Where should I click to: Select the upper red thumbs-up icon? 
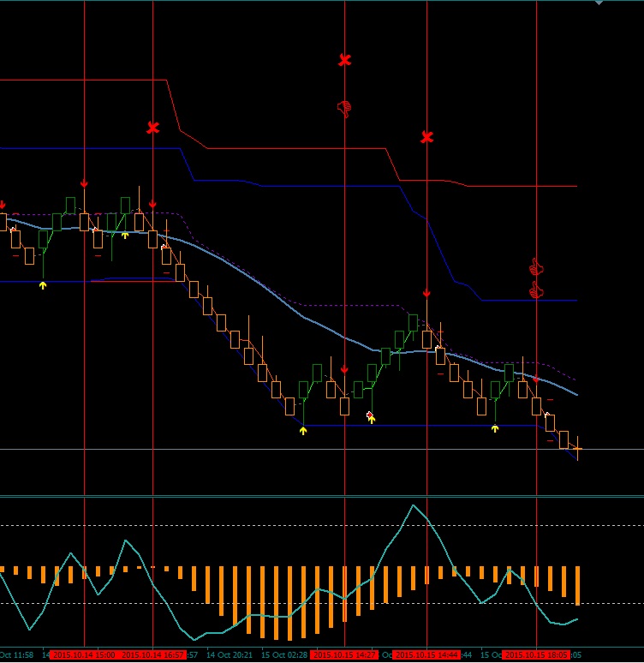coord(536,267)
